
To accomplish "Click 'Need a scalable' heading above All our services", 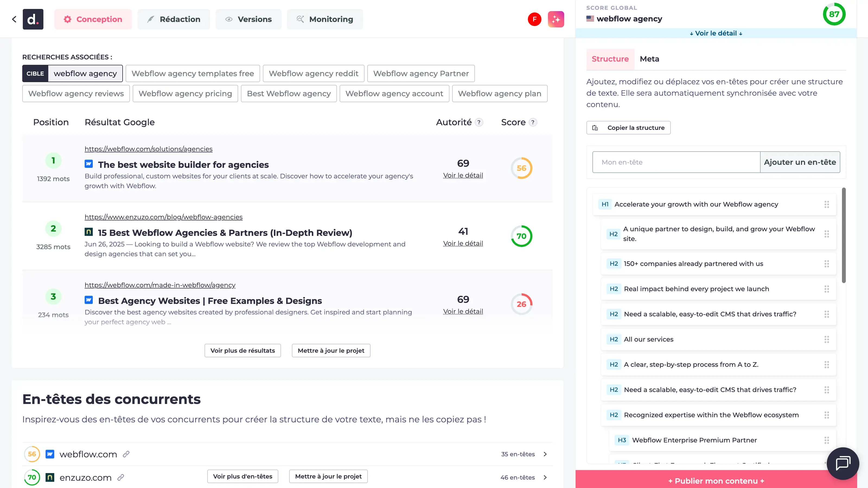I will [710, 314].
